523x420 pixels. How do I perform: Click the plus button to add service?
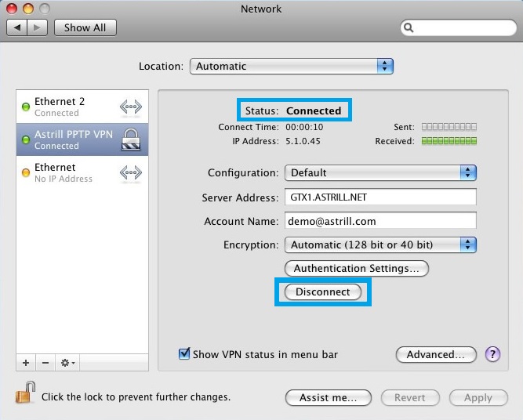tap(26, 363)
